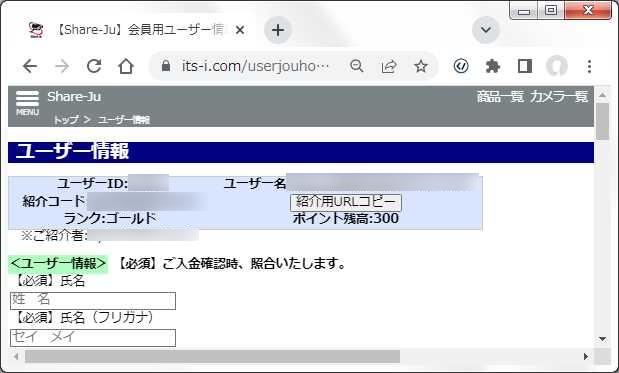Open a new tab with the plus button
Image resolution: width=619 pixels, height=373 pixels.
278,30
